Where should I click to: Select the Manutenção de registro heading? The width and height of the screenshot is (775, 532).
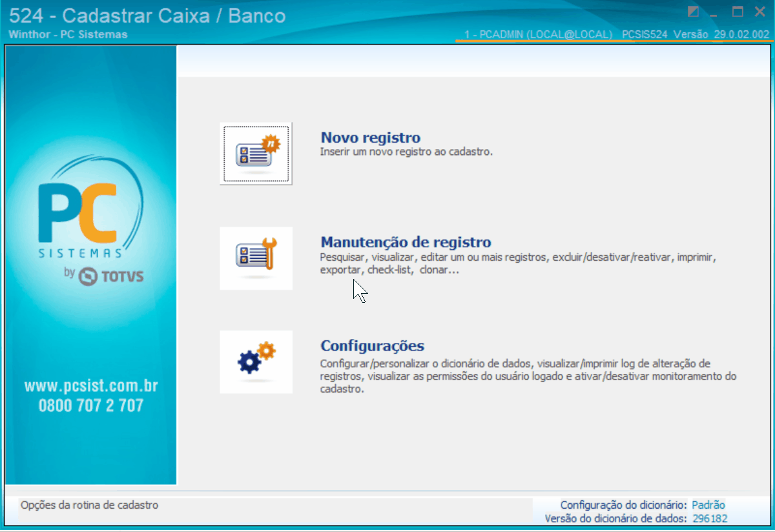point(406,242)
